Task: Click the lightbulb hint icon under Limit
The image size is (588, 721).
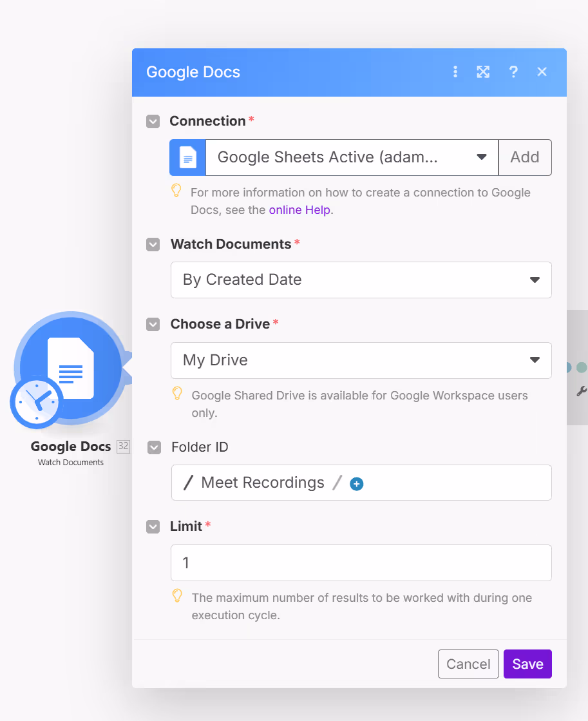Action: click(177, 596)
